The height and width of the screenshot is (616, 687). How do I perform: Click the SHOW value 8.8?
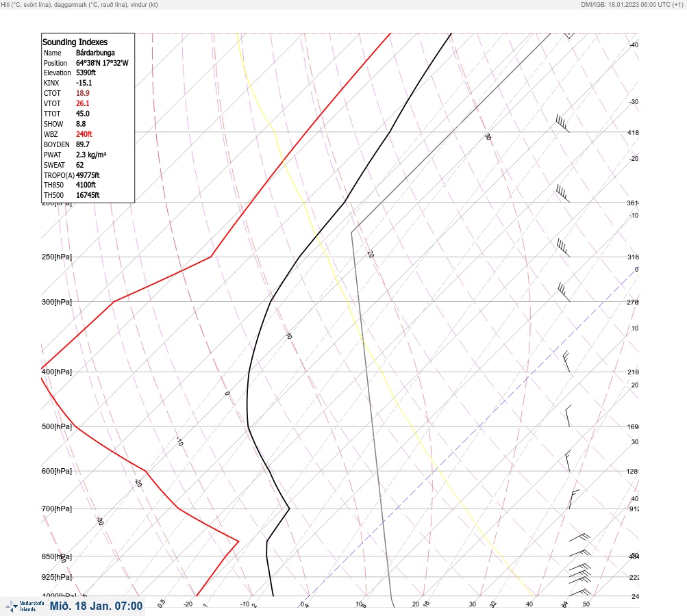81,124
